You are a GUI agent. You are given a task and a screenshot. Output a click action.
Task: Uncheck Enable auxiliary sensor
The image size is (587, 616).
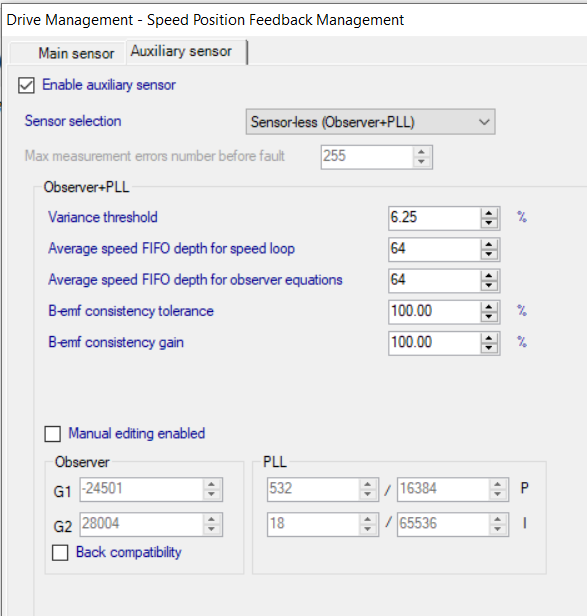pos(26,85)
